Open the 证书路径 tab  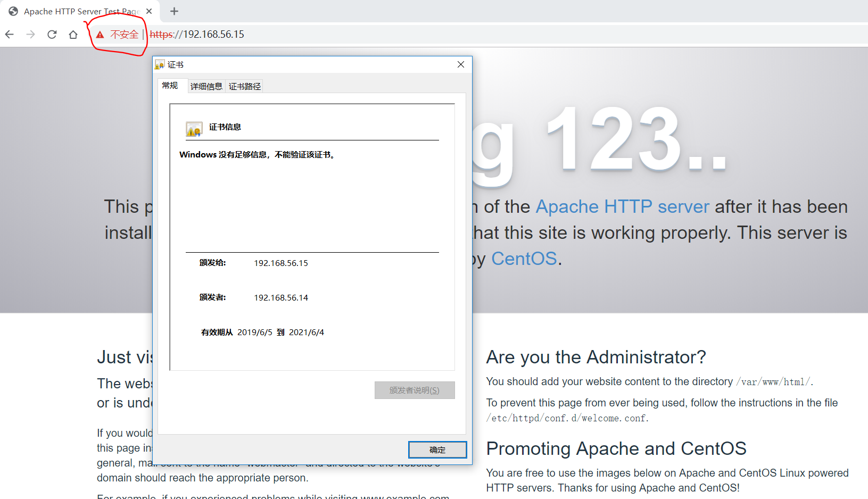click(x=245, y=86)
